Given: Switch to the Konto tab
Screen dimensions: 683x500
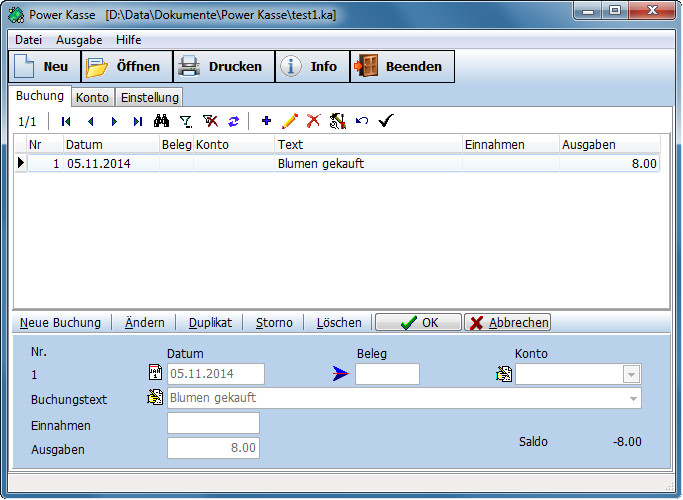Looking at the screenshot, I should pos(92,98).
